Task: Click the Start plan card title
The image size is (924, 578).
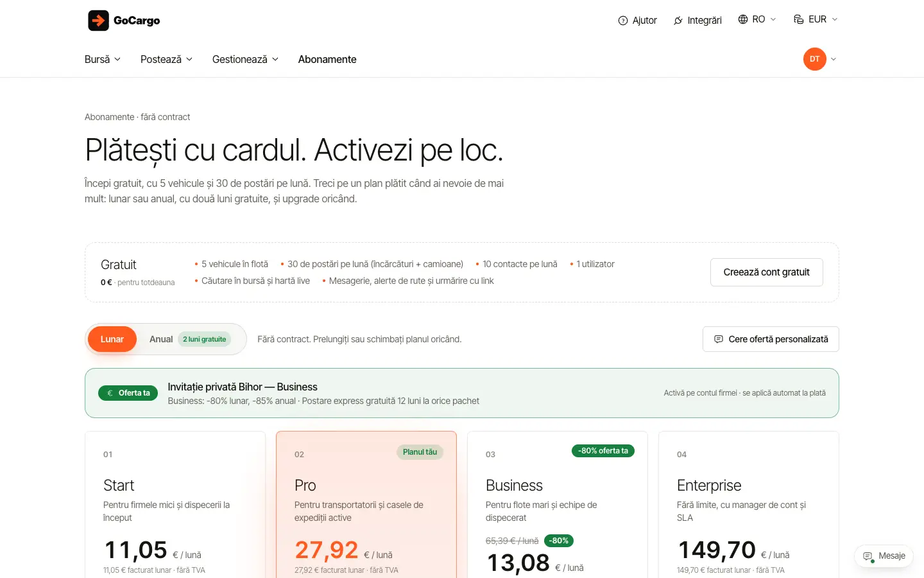Action: [x=119, y=486]
